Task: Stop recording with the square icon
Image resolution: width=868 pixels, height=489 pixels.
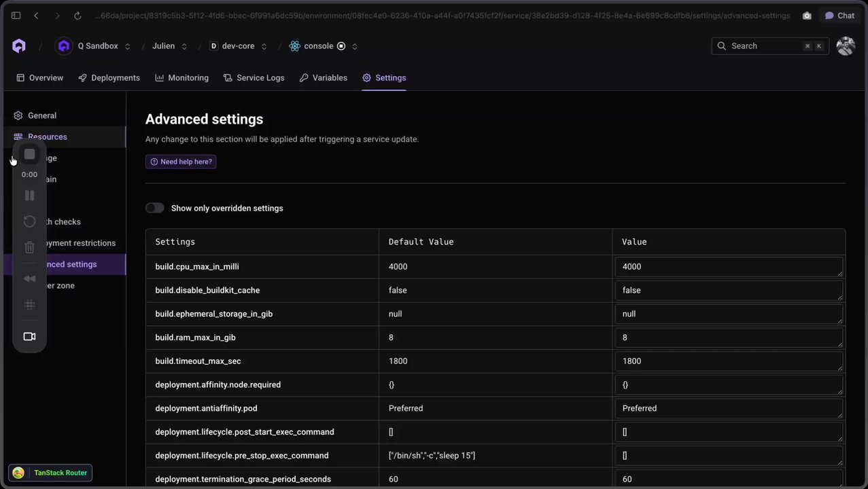Action: [29, 154]
